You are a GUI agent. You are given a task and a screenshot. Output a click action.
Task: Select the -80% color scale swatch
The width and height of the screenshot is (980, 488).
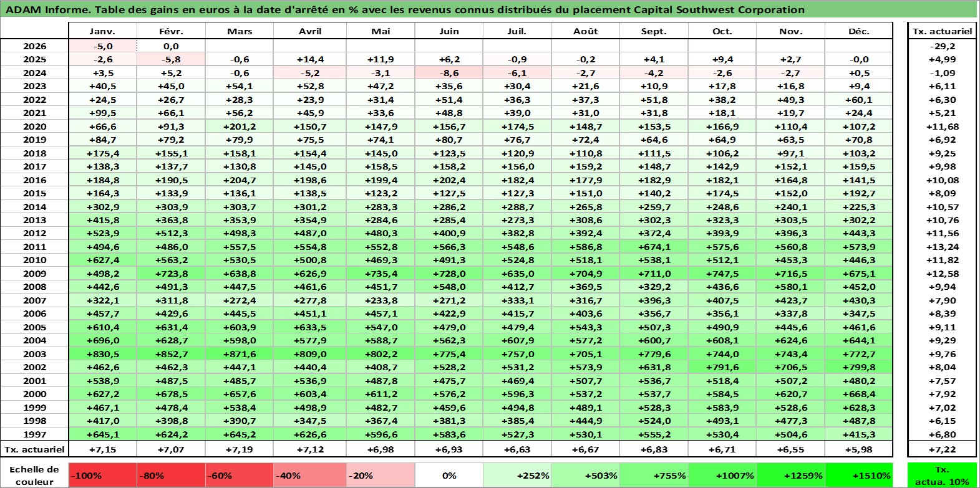pyautogui.click(x=171, y=475)
